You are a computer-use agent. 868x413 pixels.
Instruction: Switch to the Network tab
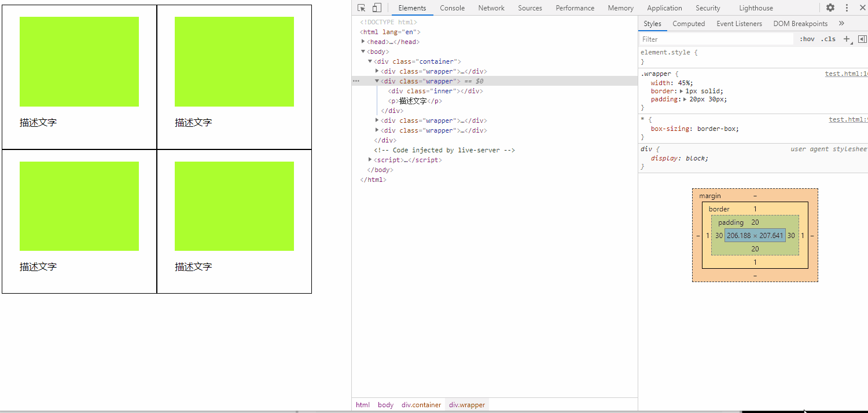[491, 8]
